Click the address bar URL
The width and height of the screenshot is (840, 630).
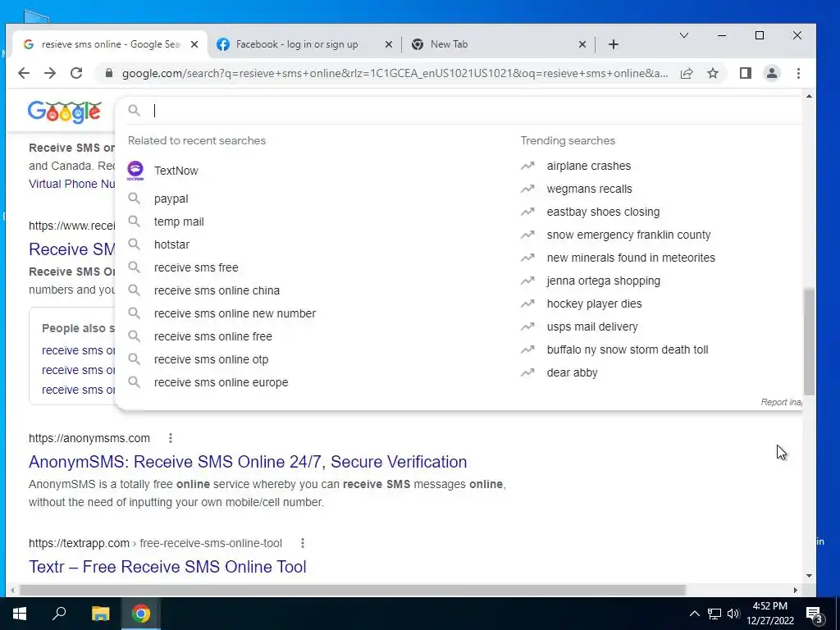coord(395,73)
